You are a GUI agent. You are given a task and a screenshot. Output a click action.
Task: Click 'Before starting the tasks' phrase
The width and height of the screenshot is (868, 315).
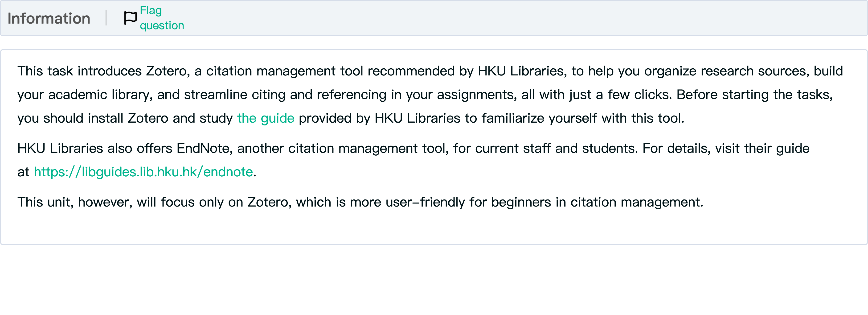(x=754, y=95)
